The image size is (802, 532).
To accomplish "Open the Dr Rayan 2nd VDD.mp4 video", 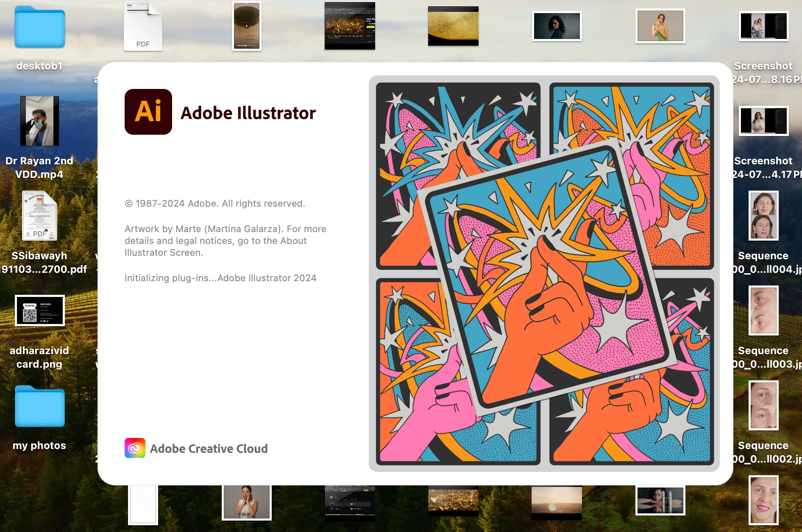I will 40,121.
